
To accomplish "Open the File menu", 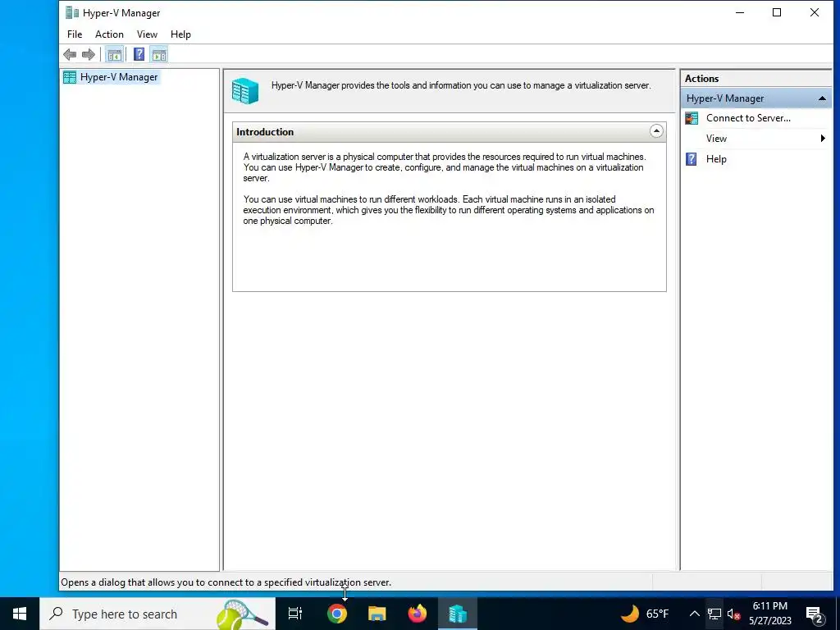I will tap(75, 34).
